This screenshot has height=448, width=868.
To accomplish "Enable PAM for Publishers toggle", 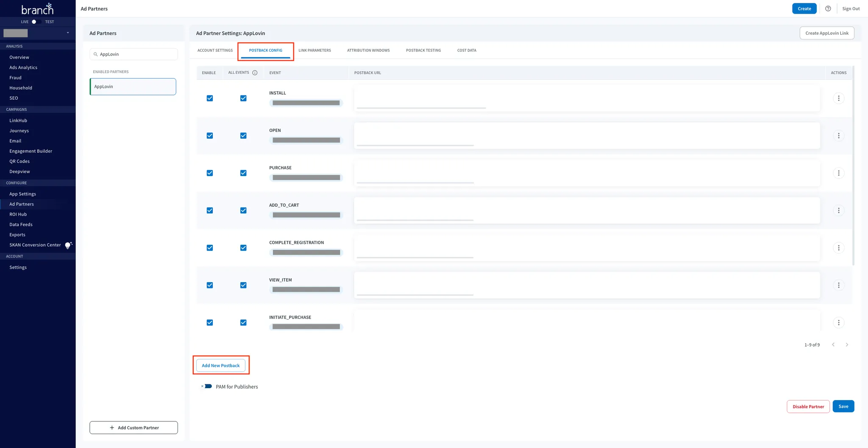I will (207, 386).
